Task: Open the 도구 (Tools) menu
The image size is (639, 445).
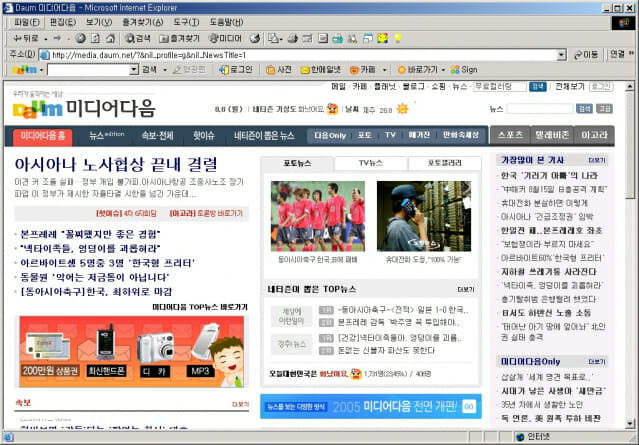Action: click(x=186, y=21)
